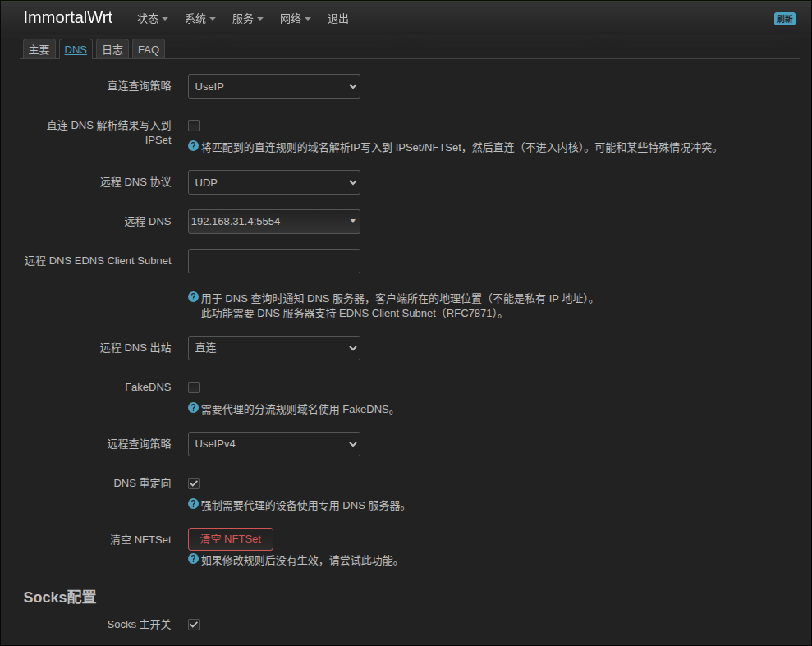Image resolution: width=812 pixels, height=646 pixels.
Task: Focus the 远程 DNS EDNS Client Subnet field
Action: (273, 261)
